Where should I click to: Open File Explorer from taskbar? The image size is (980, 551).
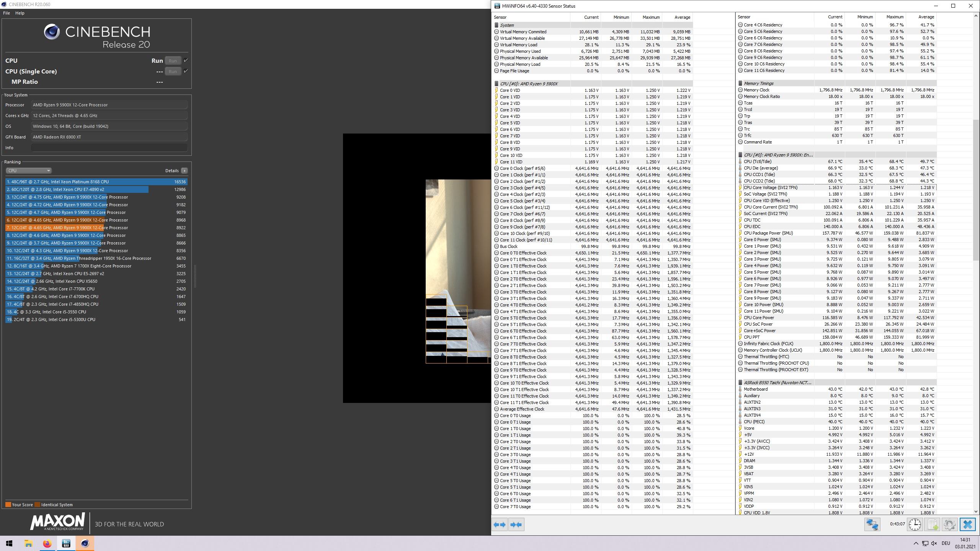pos(28,543)
